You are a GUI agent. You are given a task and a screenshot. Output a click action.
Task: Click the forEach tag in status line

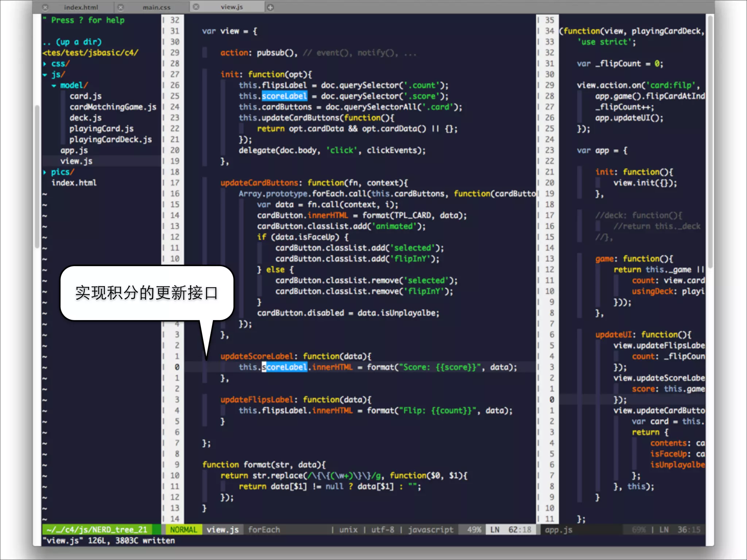(264, 530)
